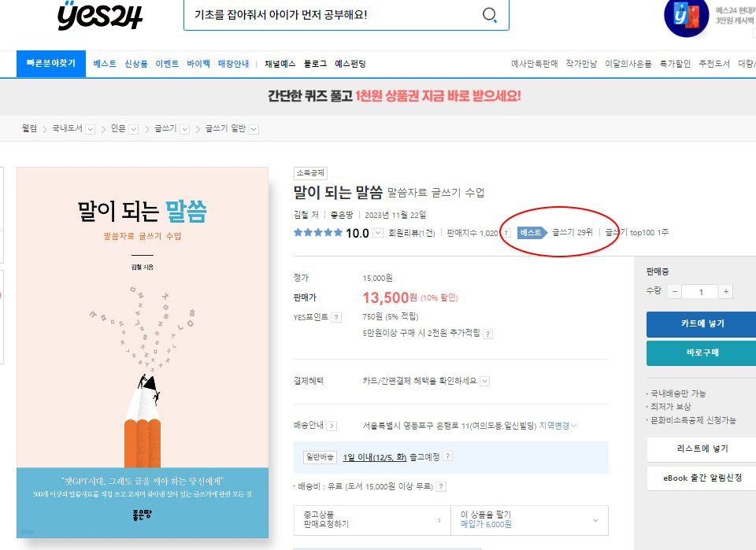Click the 소득공제 tag
This screenshot has height=550, width=756.
(310, 173)
